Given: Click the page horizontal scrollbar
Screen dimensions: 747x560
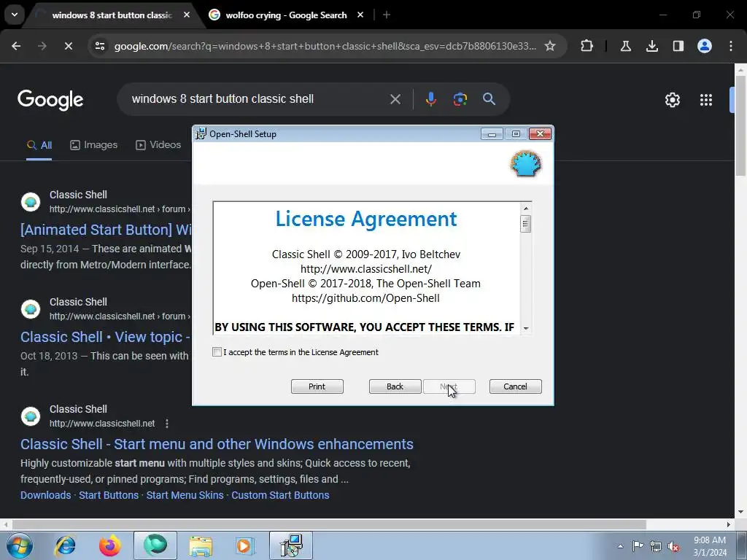Looking at the screenshot, I should point(329,524).
